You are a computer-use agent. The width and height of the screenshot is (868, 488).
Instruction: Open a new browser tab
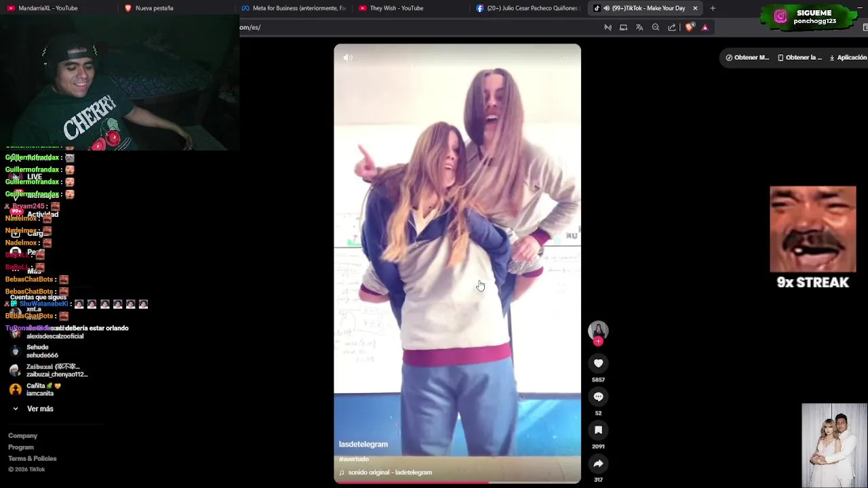coord(713,8)
